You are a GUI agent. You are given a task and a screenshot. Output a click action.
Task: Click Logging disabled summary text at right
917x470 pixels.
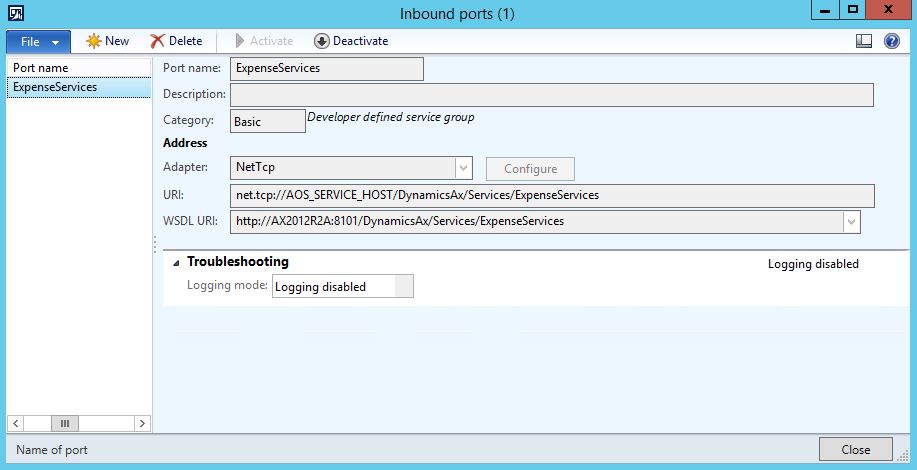click(x=813, y=264)
